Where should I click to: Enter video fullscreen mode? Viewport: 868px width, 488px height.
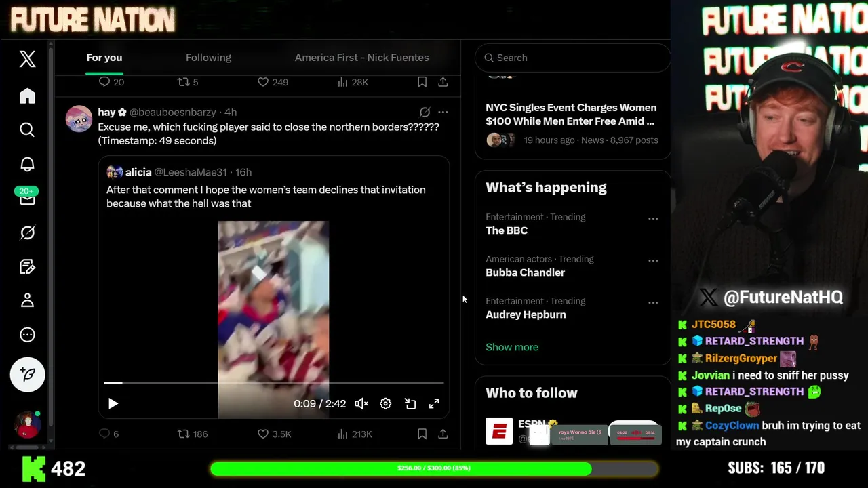coord(434,403)
